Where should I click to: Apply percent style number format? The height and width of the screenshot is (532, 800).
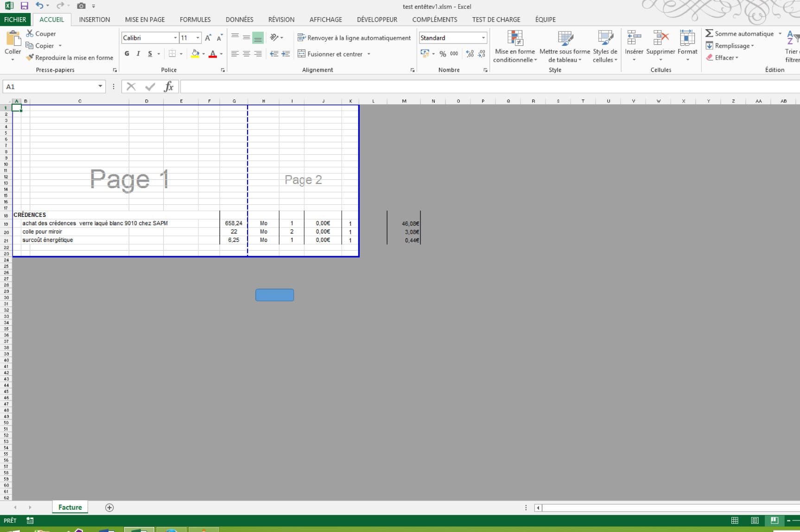coord(443,54)
